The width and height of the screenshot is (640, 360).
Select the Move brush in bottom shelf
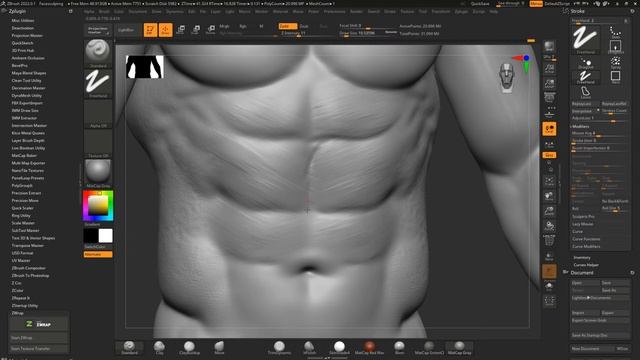tap(219, 348)
